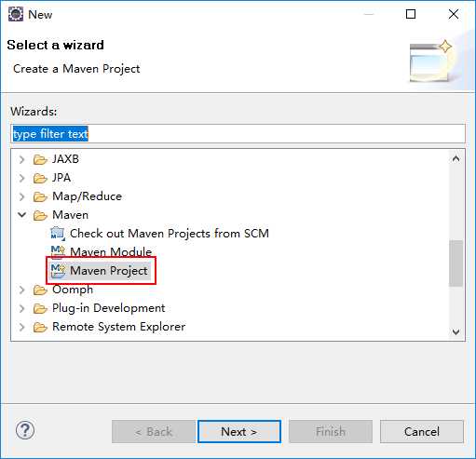Expand the JAXB tree node

[21, 159]
